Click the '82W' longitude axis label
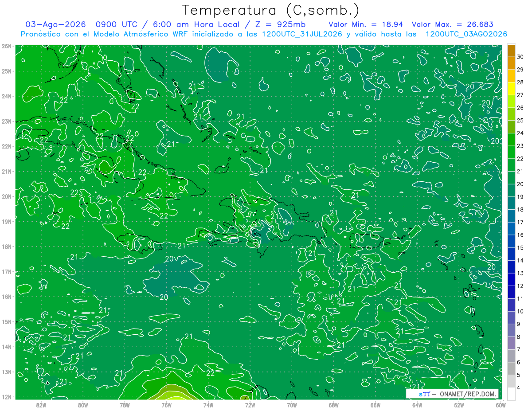The height and width of the screenshot is (411, 532). (41, 405)
